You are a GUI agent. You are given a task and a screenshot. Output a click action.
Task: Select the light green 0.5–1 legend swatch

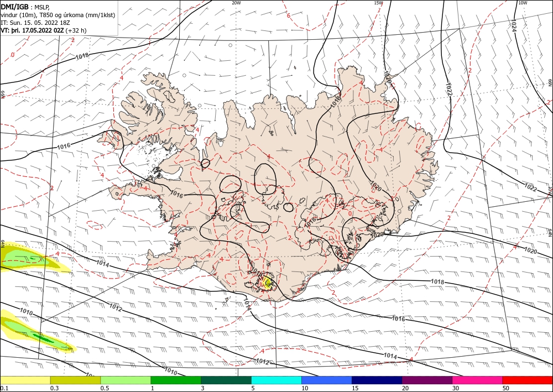126,380
